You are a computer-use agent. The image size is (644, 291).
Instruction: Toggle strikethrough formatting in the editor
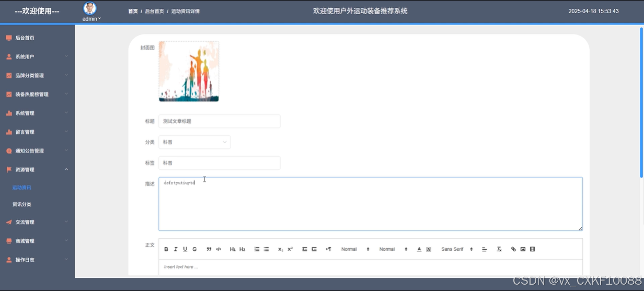pos(194,249)
